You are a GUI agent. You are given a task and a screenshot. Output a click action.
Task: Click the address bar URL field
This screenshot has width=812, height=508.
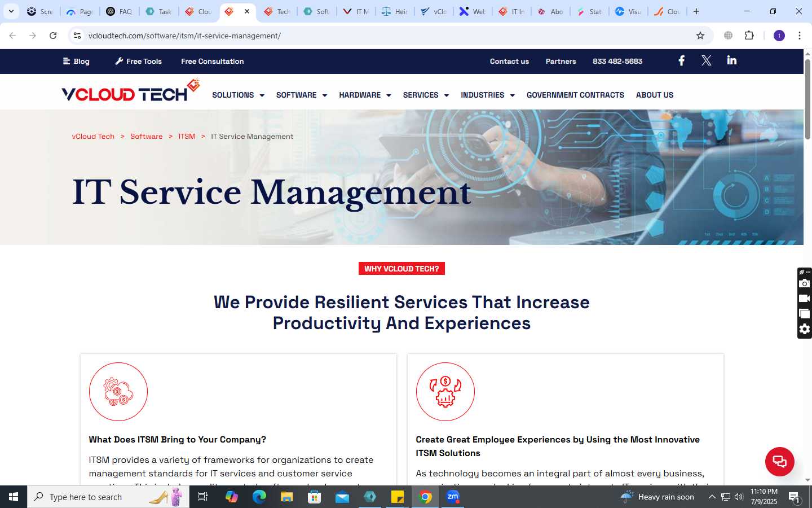[389, 36]
